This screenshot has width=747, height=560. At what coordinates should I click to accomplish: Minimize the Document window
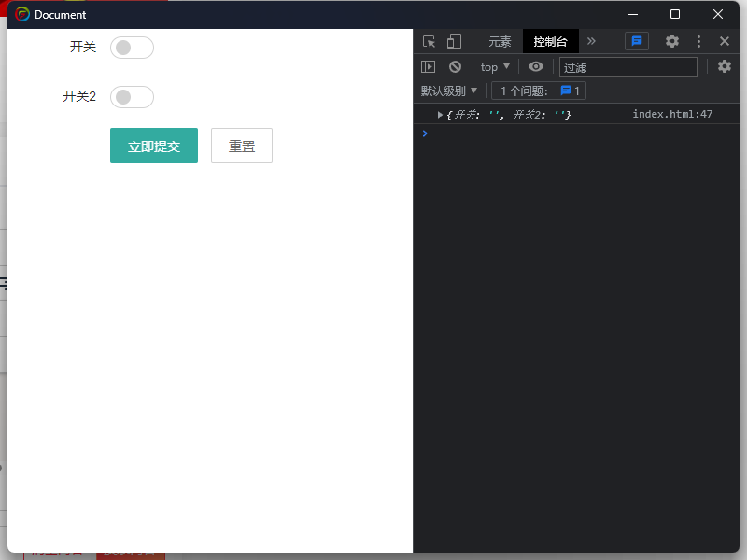point(633,14)
